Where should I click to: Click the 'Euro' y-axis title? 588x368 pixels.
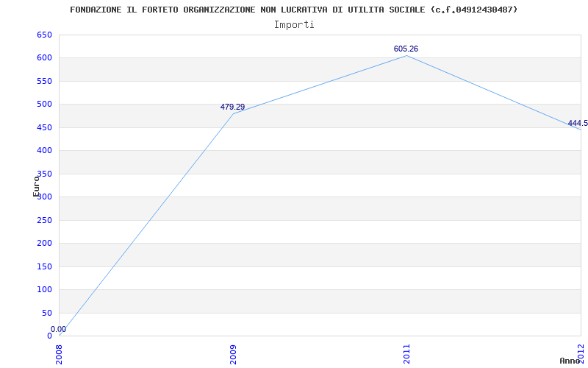pos(36,186)
